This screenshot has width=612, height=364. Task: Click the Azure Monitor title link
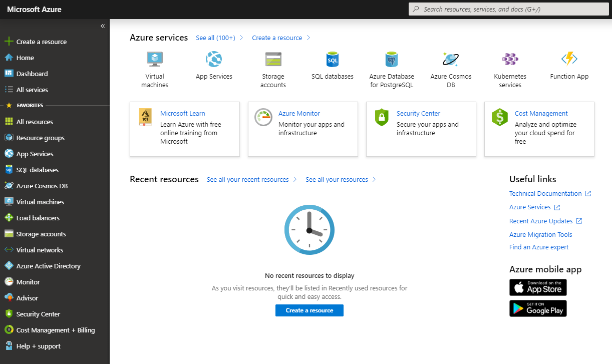pyautogui.click(x=299, y=114)
